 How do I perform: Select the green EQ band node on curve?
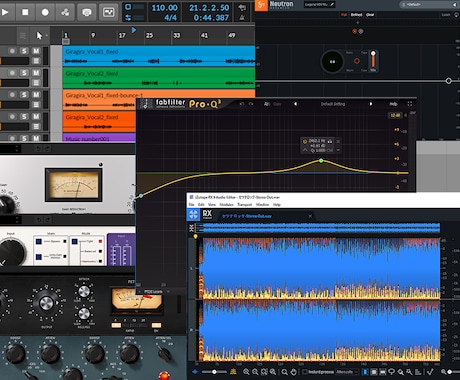point(321,161)
